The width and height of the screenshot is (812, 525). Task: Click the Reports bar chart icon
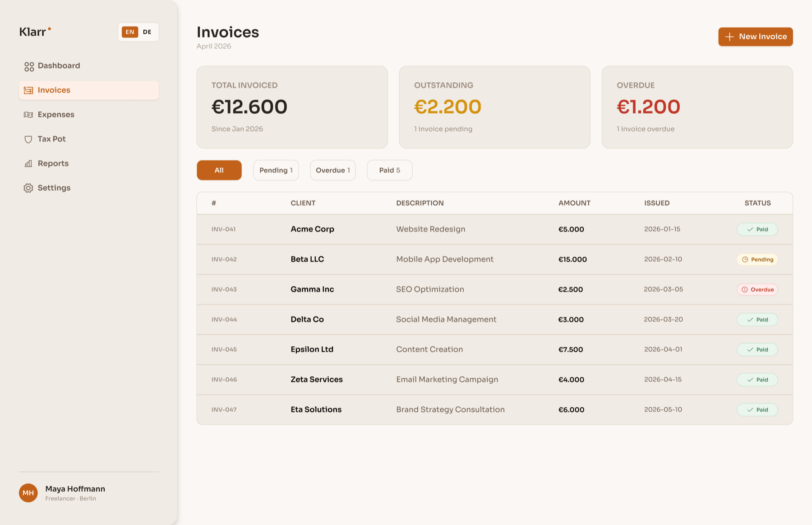[x=28, y=163]
